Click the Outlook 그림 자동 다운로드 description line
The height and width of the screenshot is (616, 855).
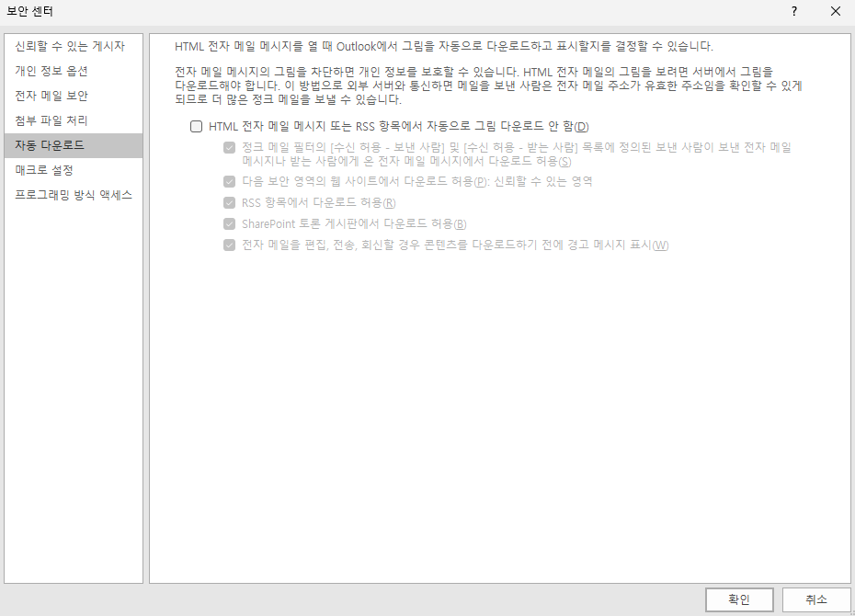click(x=444, y=46)
